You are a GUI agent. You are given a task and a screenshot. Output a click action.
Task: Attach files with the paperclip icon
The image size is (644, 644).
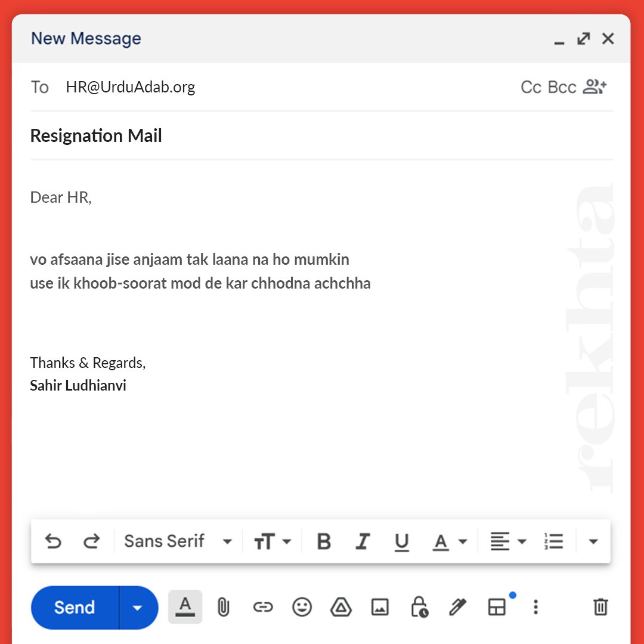coord(224,607)
